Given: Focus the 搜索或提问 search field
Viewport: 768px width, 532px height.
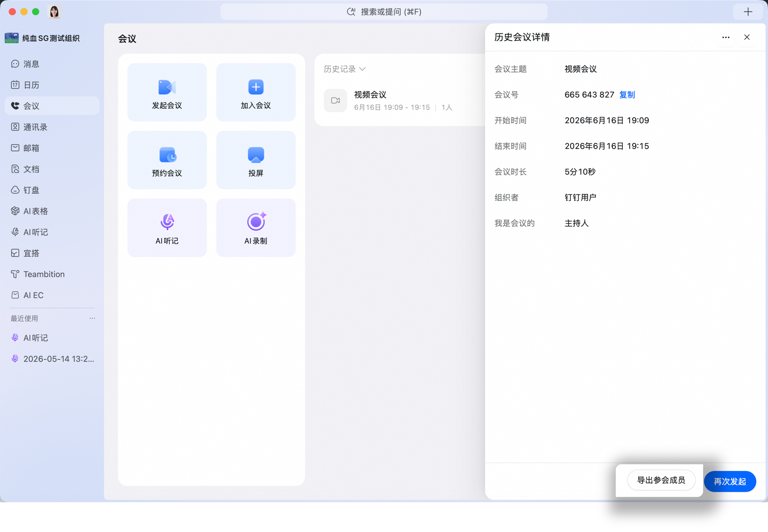Looking at the screenshot, I should coord(384,12).
